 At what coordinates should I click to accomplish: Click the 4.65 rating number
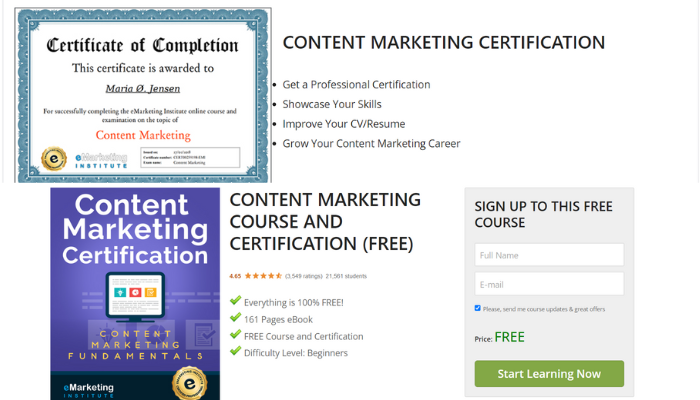(235, 276)
